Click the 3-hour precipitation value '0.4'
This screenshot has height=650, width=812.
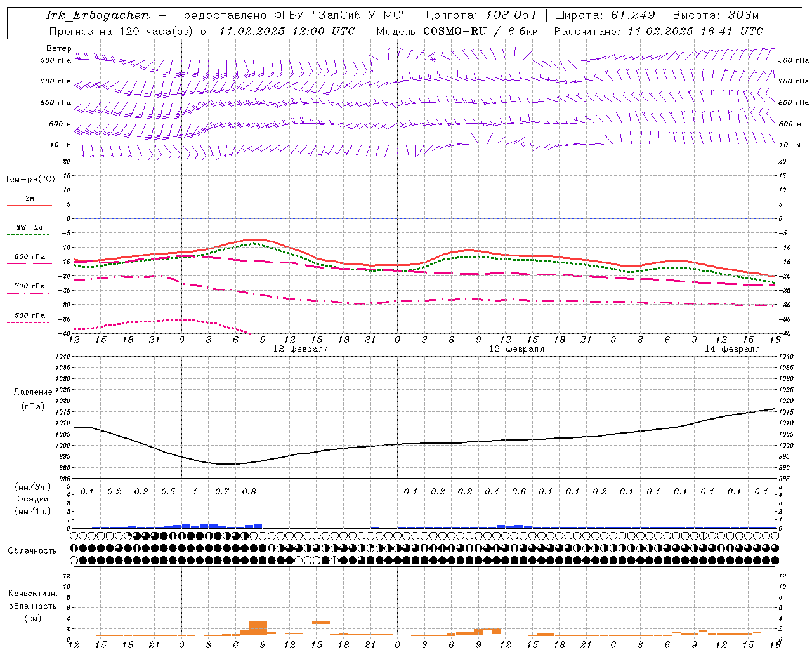point(492,492)
